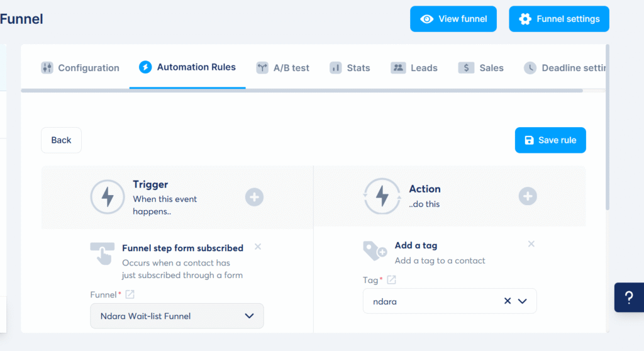Screen dimensions: 644x351
Task: Click the plus icon to add a trigger
Action: point(254,198)
